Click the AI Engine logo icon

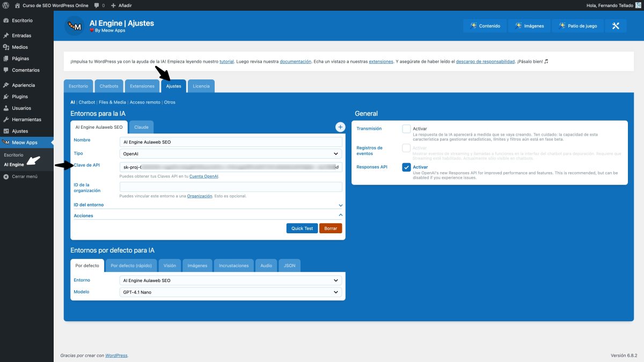pyautogui.click(x=75, y=25)
